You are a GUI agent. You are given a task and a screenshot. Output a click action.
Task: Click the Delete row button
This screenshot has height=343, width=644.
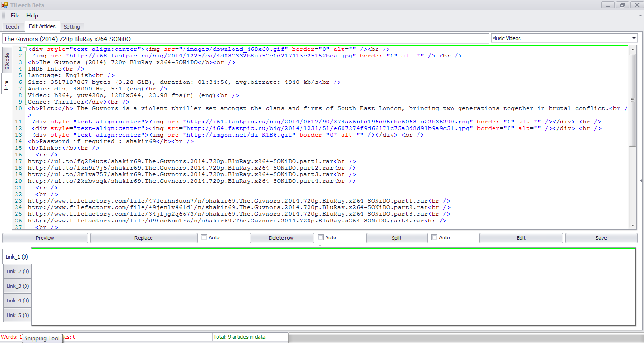coord(281,238)
